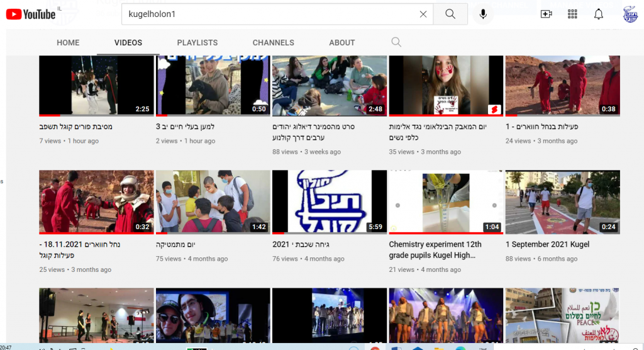The image size is (644, 350).
Task: Play the 1:04 chemistry experiment thumbnail
Action: tap(446, 201)
